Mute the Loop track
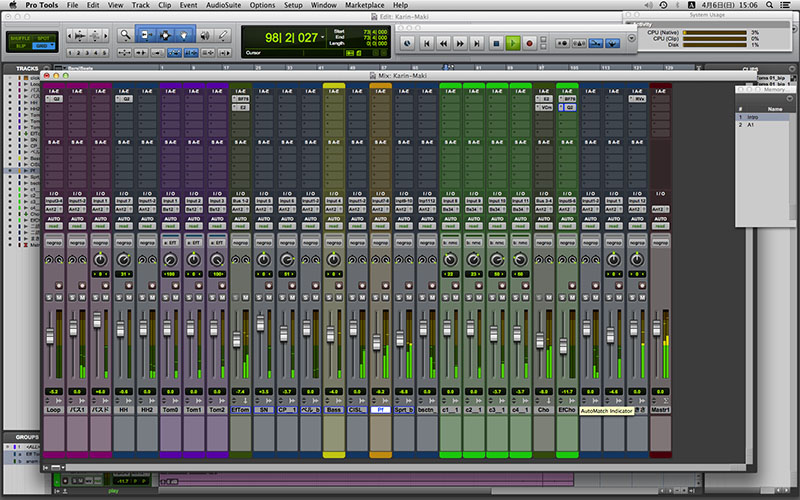800x500 pixels. click(59, 297)
